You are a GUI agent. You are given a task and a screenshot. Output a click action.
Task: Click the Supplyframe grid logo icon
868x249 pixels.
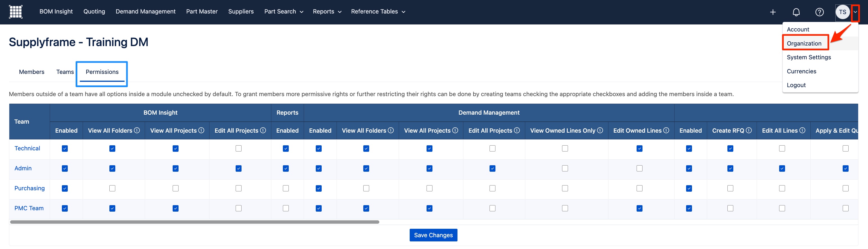coord(15,12)
